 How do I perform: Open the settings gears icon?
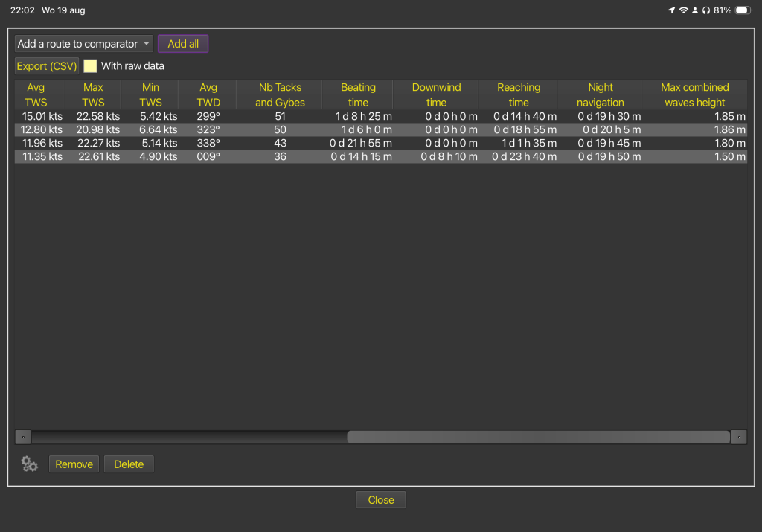(x=29, y=464)
